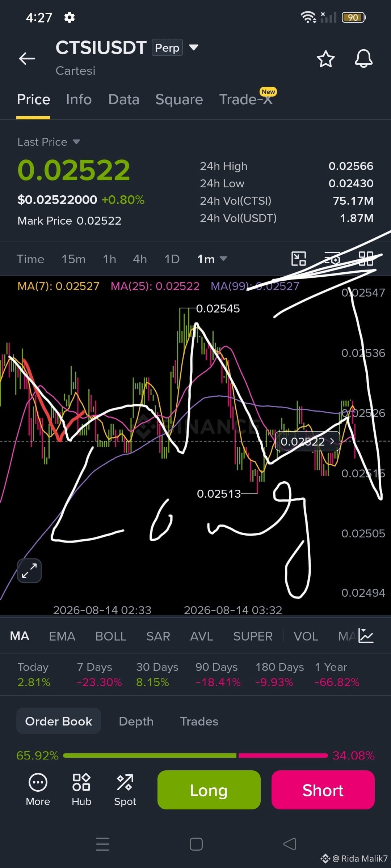391x868 pixels.
Task: Tap the 1 Year -66.82% change
Action: [x=337, y=675]
